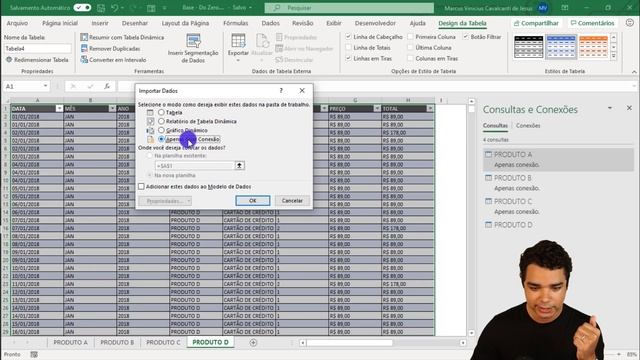Close the Consultas e Conexões pane
640x360 pixels.
point(629,108)
